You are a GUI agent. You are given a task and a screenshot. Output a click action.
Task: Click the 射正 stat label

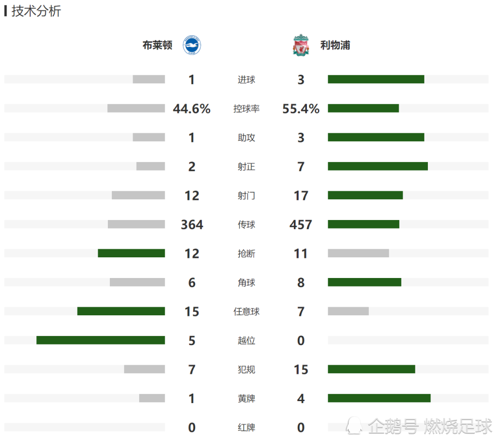[246, 166]
